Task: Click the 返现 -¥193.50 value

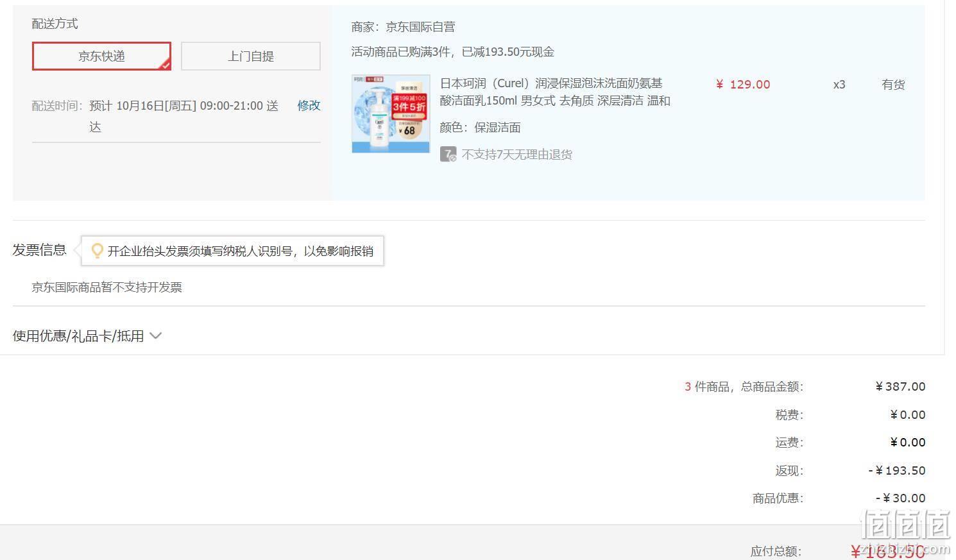Action: tap(896, 471)
